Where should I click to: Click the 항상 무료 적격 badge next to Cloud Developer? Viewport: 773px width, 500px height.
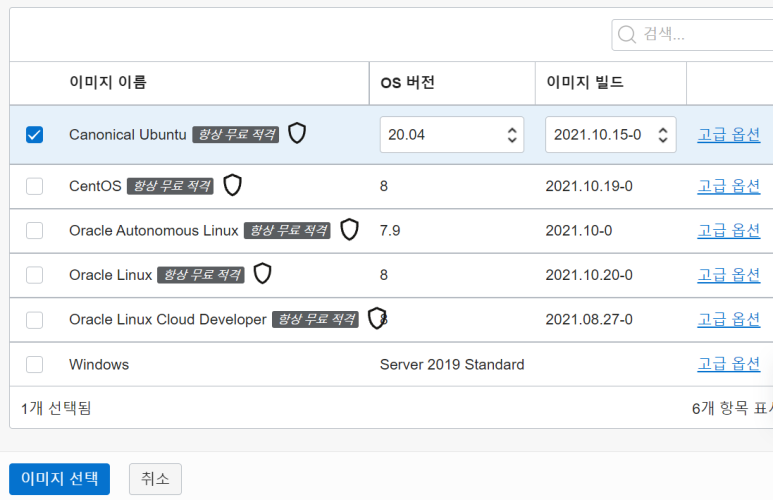pos(315,319)
